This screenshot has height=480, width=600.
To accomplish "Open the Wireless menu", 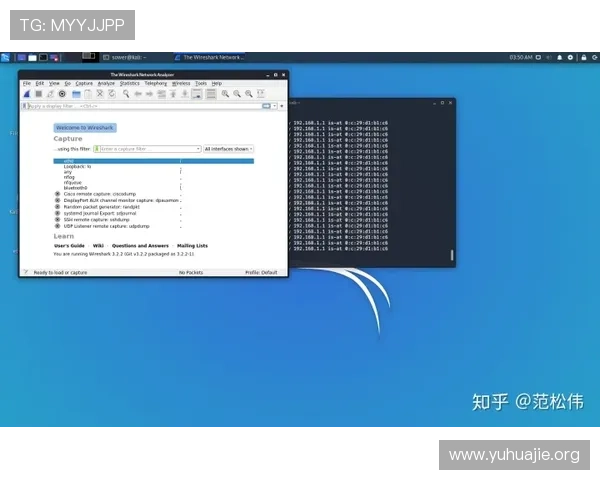I will click(181, 83).
